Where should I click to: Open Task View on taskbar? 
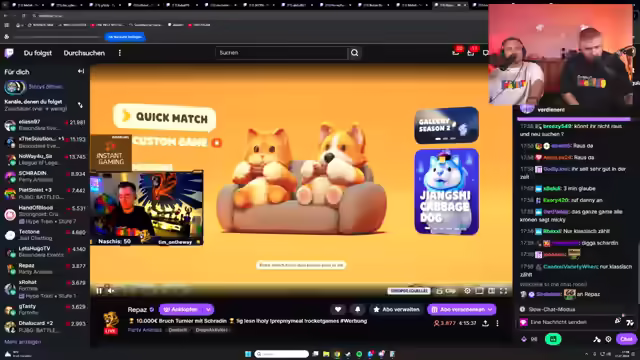[x=315, y=354]
